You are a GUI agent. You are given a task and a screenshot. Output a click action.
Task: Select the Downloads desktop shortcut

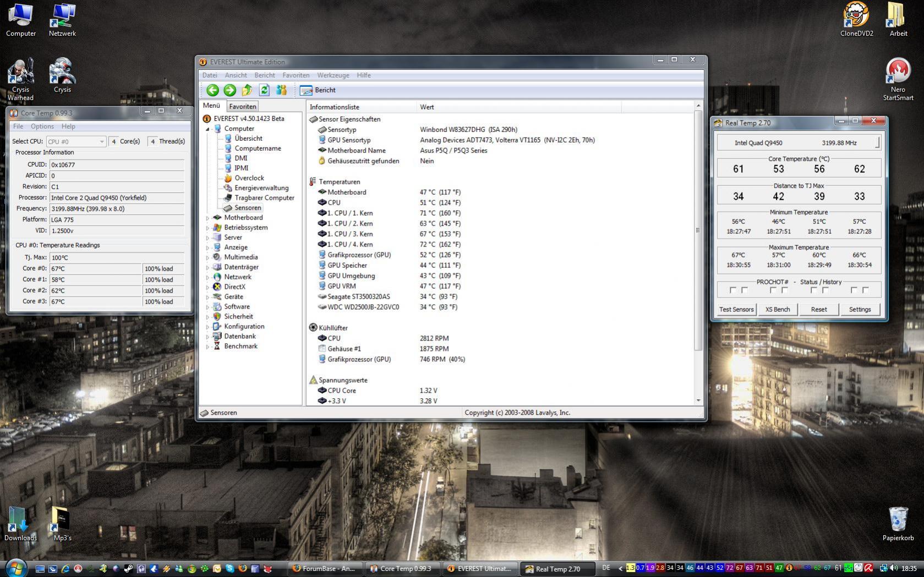click(20, 524)
